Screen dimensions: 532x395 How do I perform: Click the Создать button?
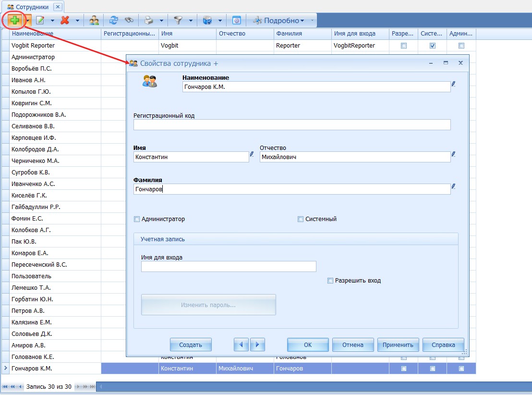click(x=191, y=345)
